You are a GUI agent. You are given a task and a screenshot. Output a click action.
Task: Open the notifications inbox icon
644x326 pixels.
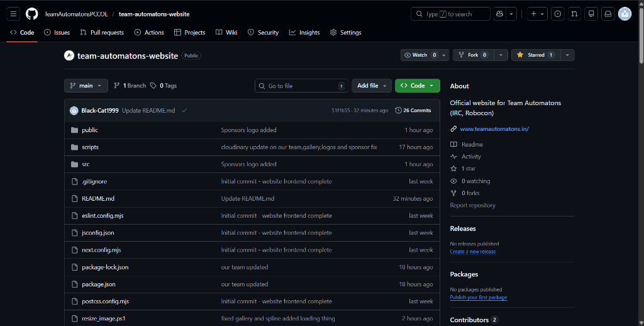(x=608, y=14)
